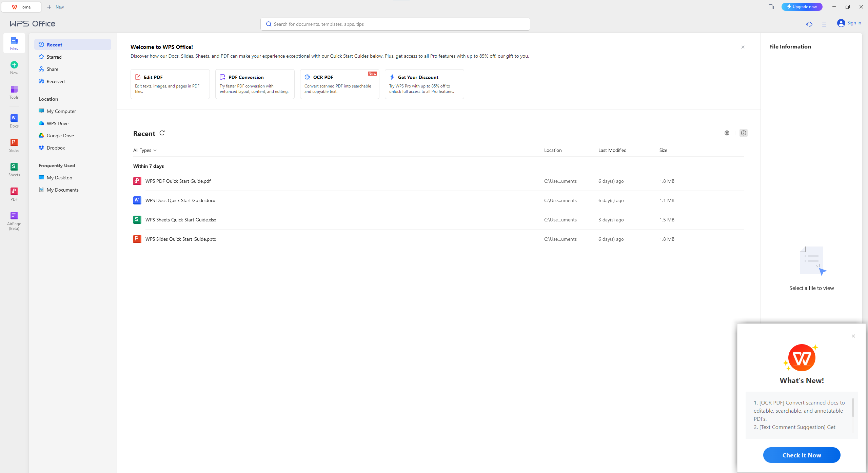
Task: Toggle the side panel layout icon
Action: click(771, 7)
